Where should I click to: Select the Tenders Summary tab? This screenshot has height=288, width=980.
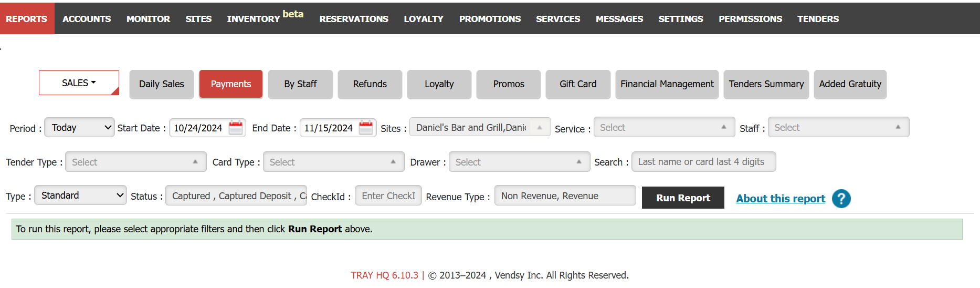click(x=766, y=84)
